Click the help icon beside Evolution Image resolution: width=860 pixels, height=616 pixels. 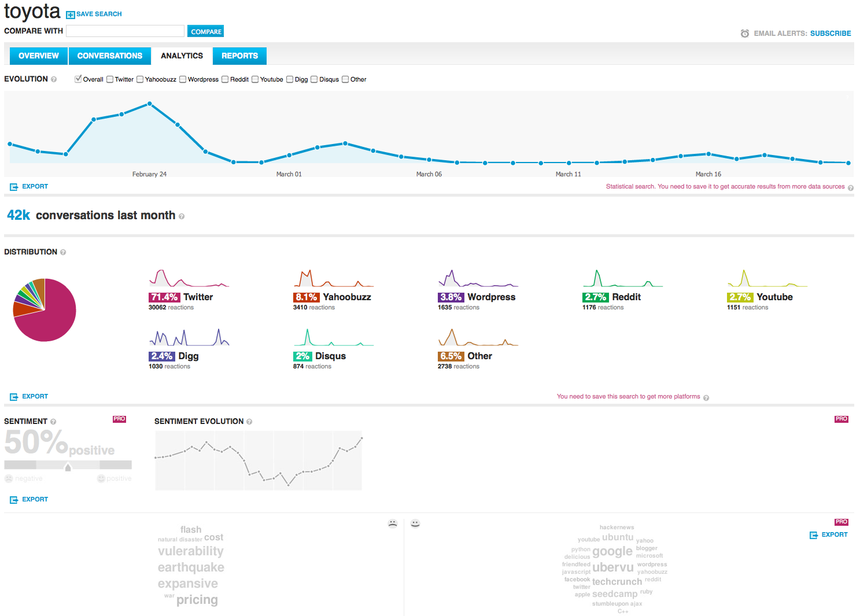click(x=54, y=79)
